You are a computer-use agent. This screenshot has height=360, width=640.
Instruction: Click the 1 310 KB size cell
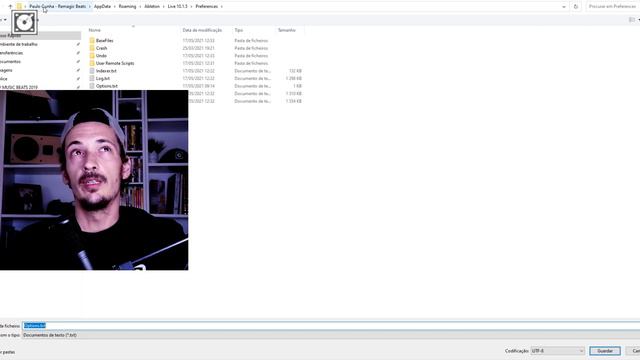[293, 93]
